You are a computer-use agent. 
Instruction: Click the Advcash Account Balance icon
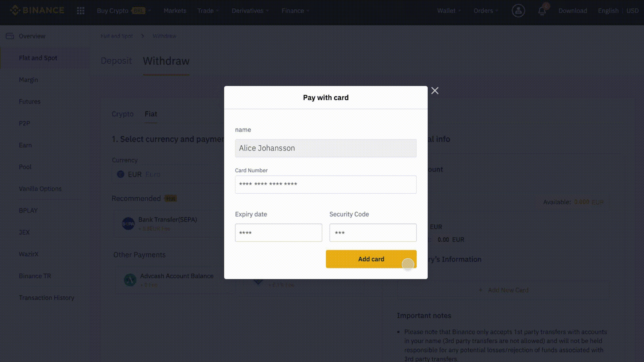pos(129,279)
